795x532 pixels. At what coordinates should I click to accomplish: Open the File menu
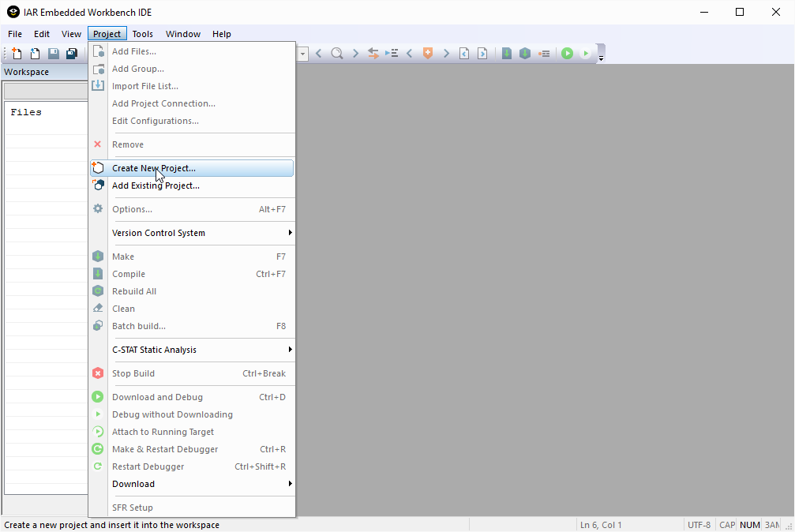(15, 34)
